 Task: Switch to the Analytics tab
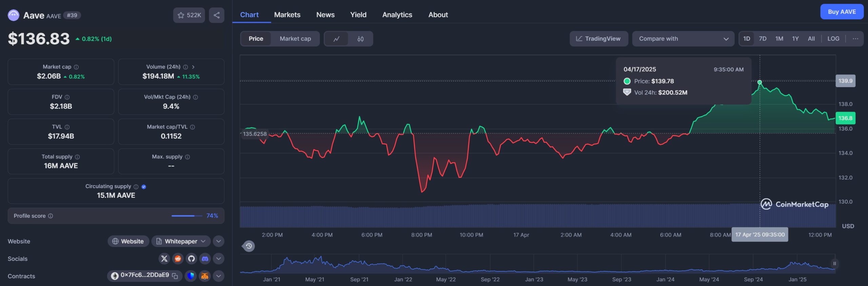pos(397,15)
